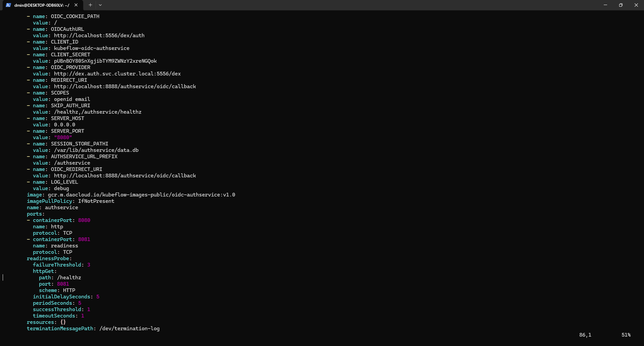This screenshot has height=346, width=644.
Task: Click the OIDC_PROVIDER name entry
Action: pyautogui.click(x=70, y=67)
